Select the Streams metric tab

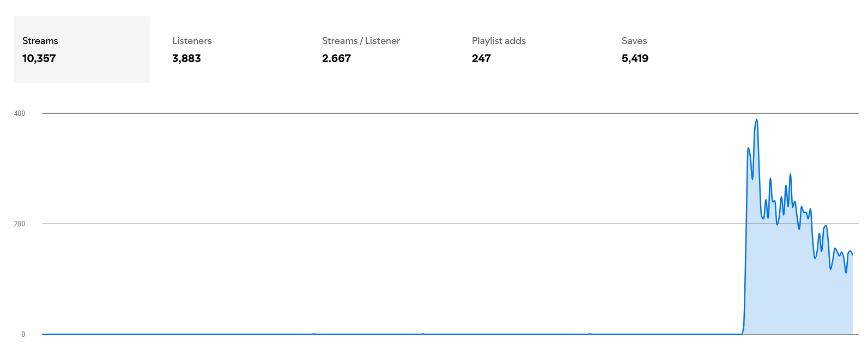(x=81, y=49)
